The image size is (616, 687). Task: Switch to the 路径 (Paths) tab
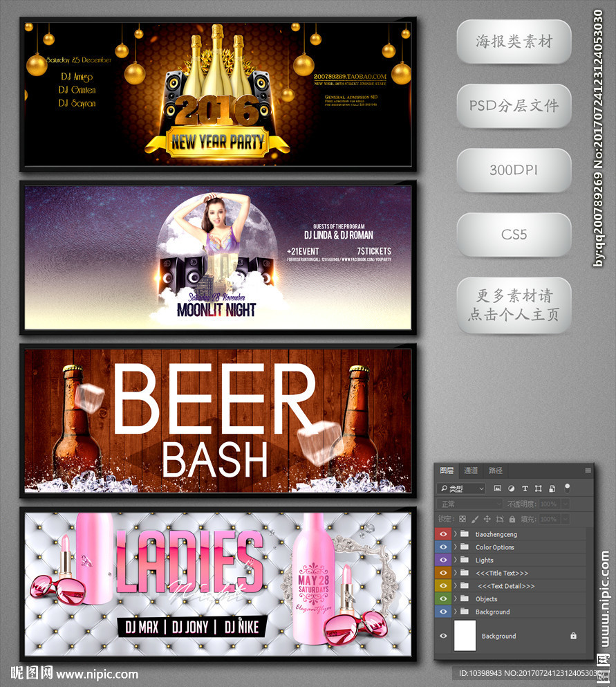pyautogui.click(x=496, y=470)
